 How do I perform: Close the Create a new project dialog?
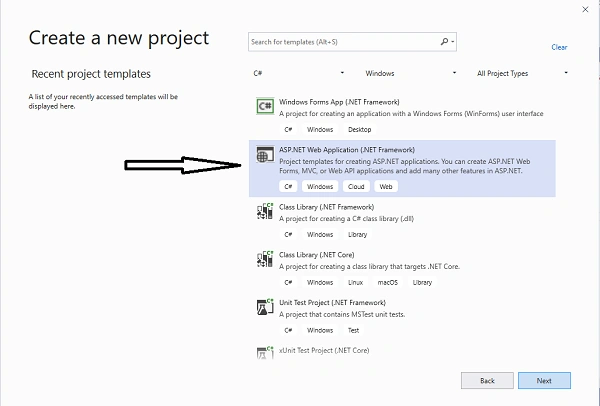point(585,10)
